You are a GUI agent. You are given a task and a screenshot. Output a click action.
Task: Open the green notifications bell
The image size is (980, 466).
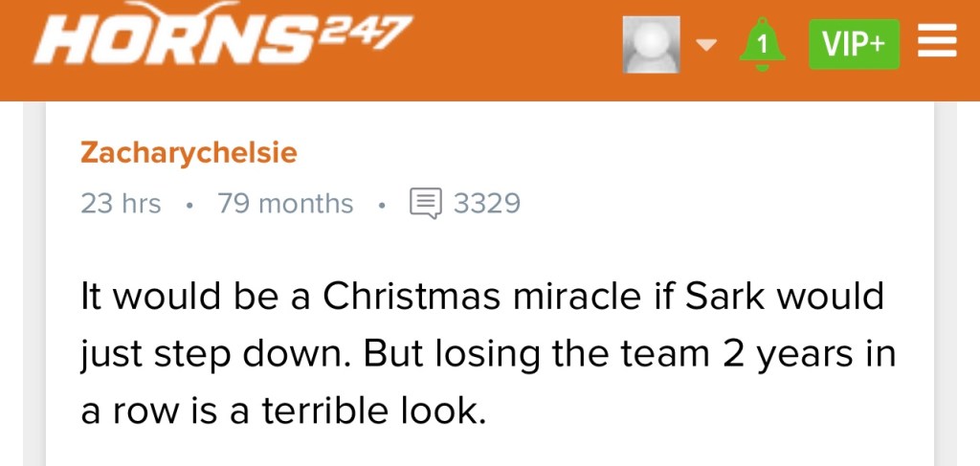coord(762,44)
